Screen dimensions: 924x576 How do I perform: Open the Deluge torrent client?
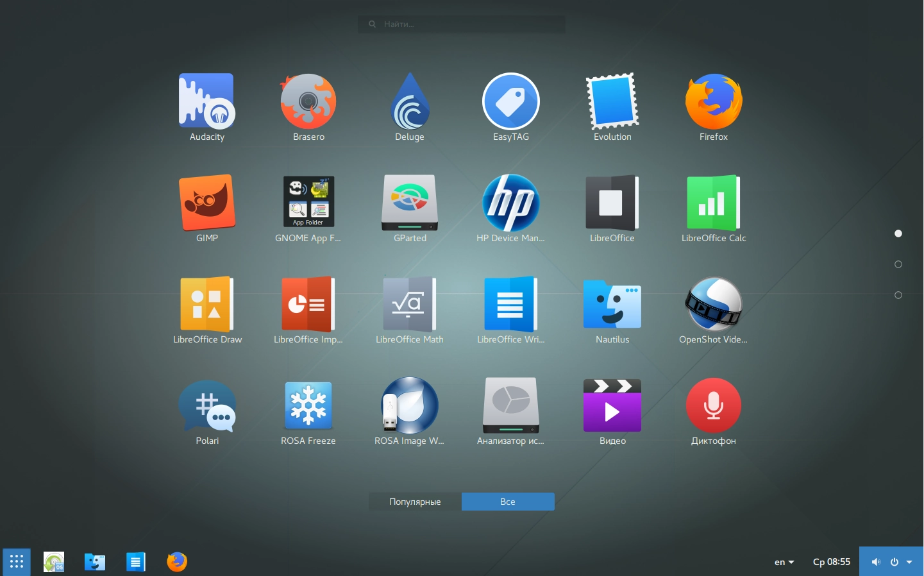(x=410, y=101)
